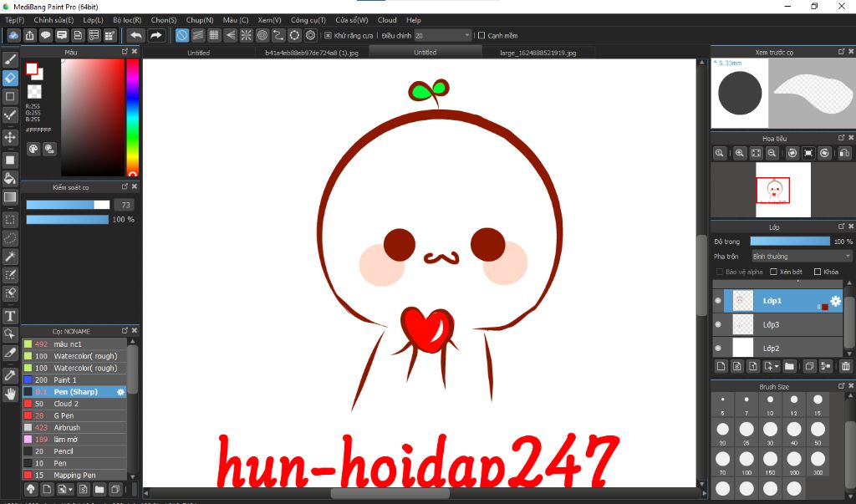Enable the Cạnh mềm checkbox
856x504 pixels.
pos(481,35)
